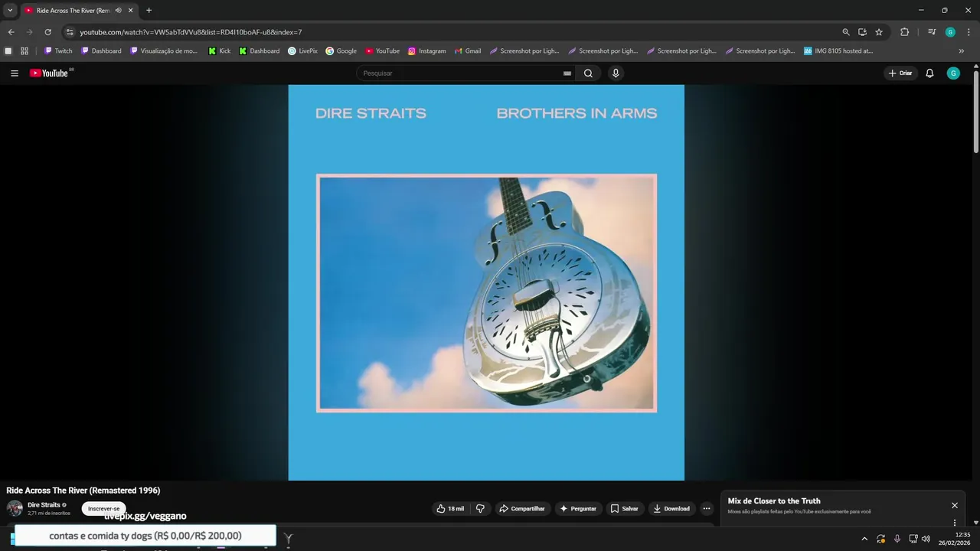Open the volume speaker tray icon
Viewport: 980px width, 551px height.
(x=926, y=539)
